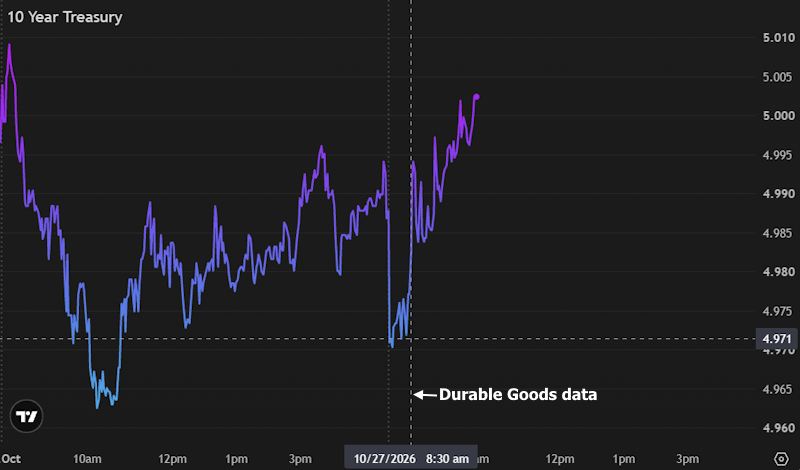The width and height of the screenshot is (800, 470).
Task: Select the 4.975 price axis label
Action: coord(779,311)
